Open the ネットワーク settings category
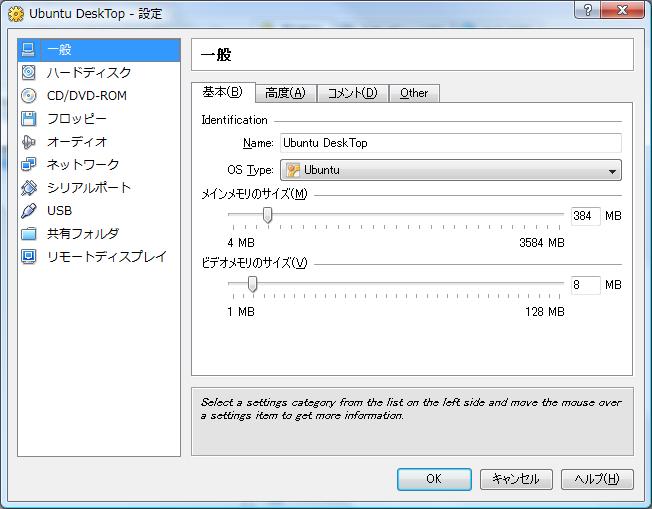Screen dimensions: 652x509 99,165
